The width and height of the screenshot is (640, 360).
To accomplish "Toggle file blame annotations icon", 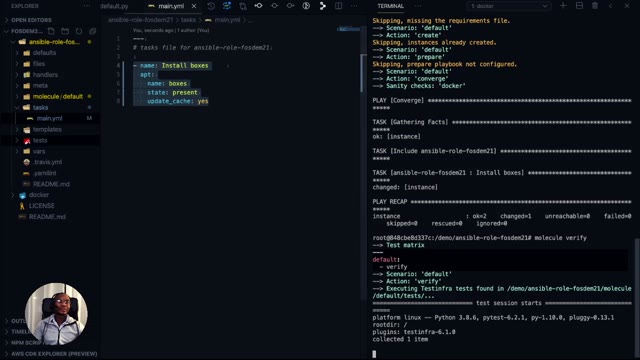I will [306, 6].
